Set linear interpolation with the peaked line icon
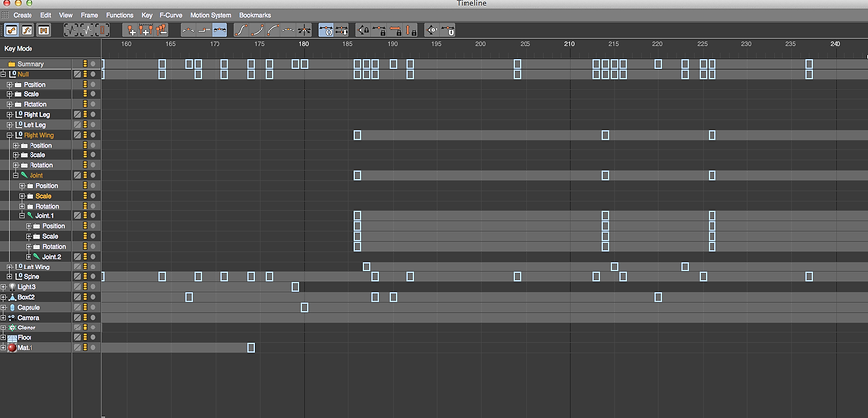This screenshot has height=418, width=868. 189,30
